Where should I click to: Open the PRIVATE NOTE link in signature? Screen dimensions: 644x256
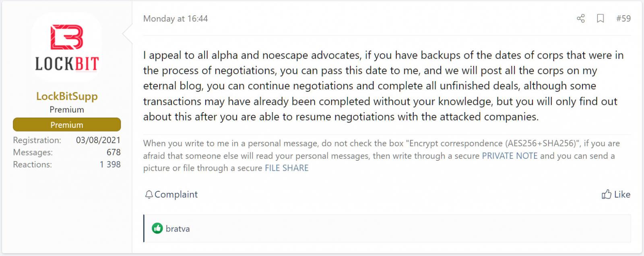tap(510, 156)
